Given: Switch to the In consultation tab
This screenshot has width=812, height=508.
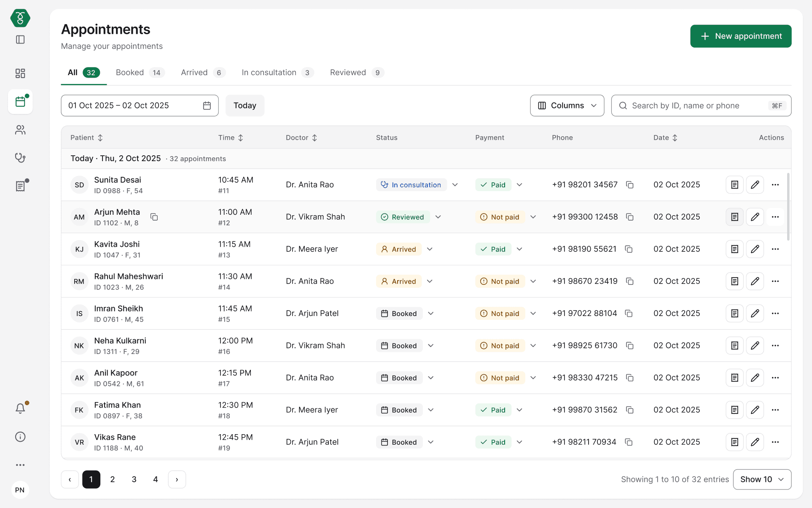Looking at the screenshot, I should 277,73.
